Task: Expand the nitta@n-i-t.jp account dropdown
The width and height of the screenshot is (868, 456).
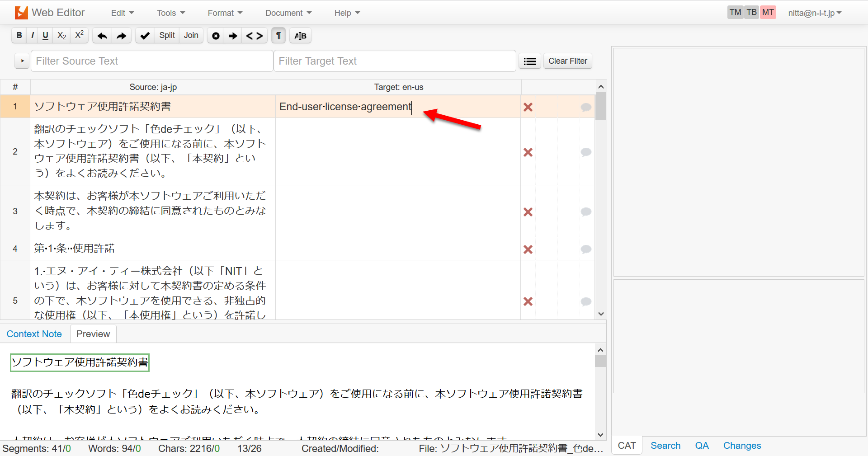Action: pos(814,13)
